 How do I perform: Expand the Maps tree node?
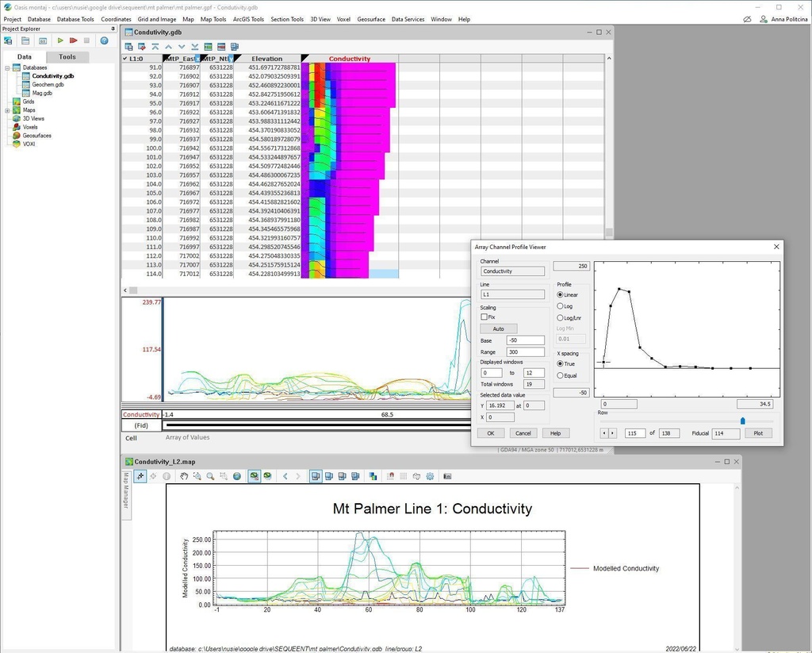(x=7, y=110)
